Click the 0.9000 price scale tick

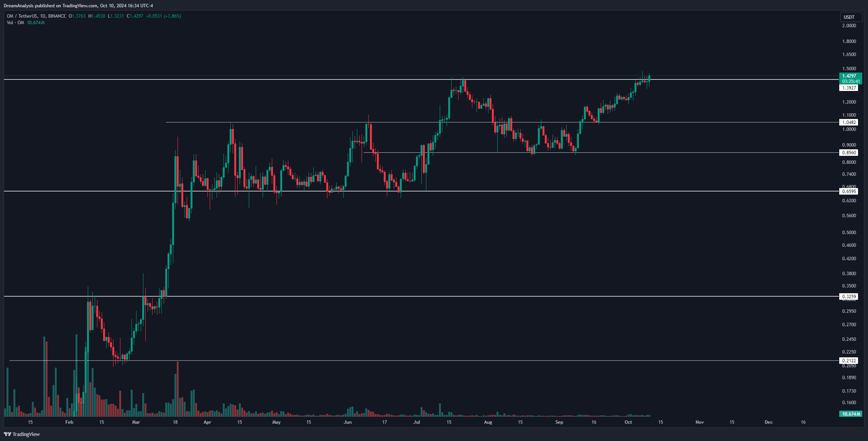tap(849, 145)
